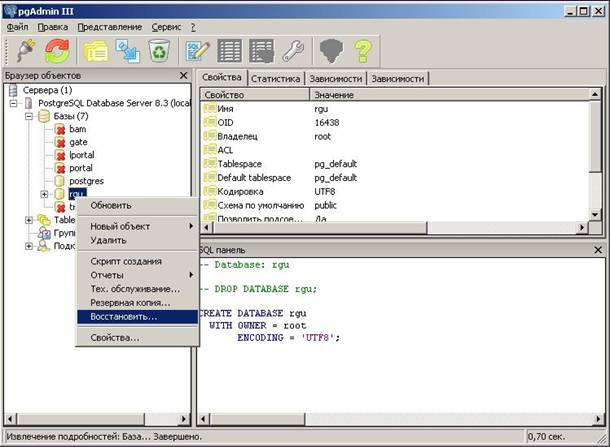Open the ? help menu
The height and width of the screenshot is (447, 610).
193,27
